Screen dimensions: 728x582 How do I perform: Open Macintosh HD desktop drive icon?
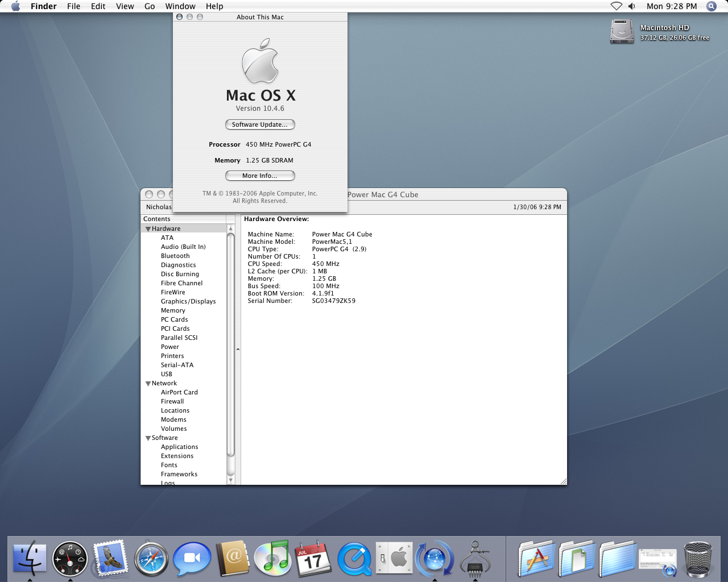pos(622,31)
